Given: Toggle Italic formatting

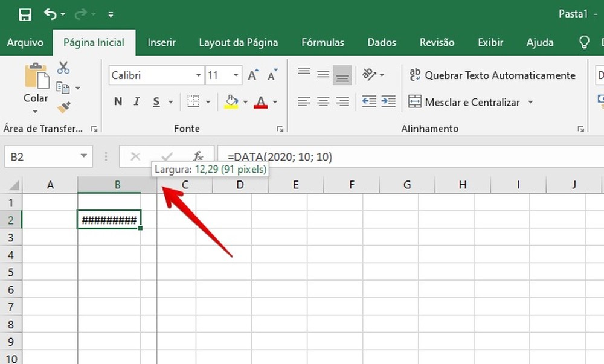Looking at the screenshot, I should [137, 101].
